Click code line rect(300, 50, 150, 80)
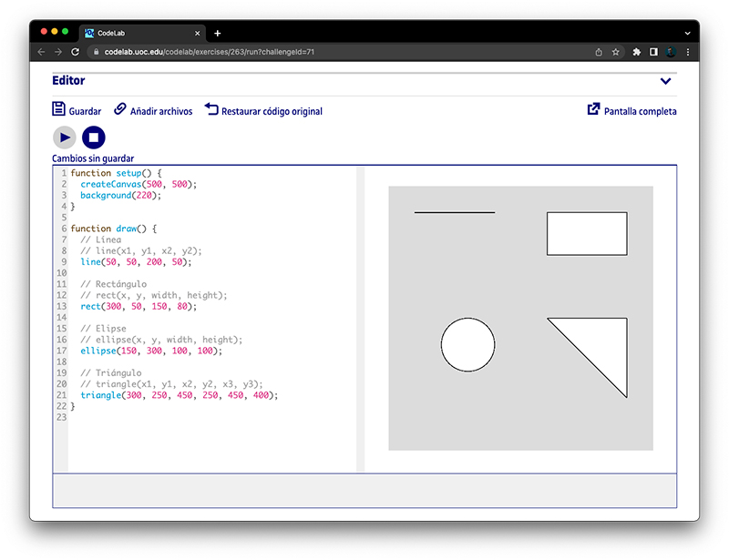 click(139, 306)
